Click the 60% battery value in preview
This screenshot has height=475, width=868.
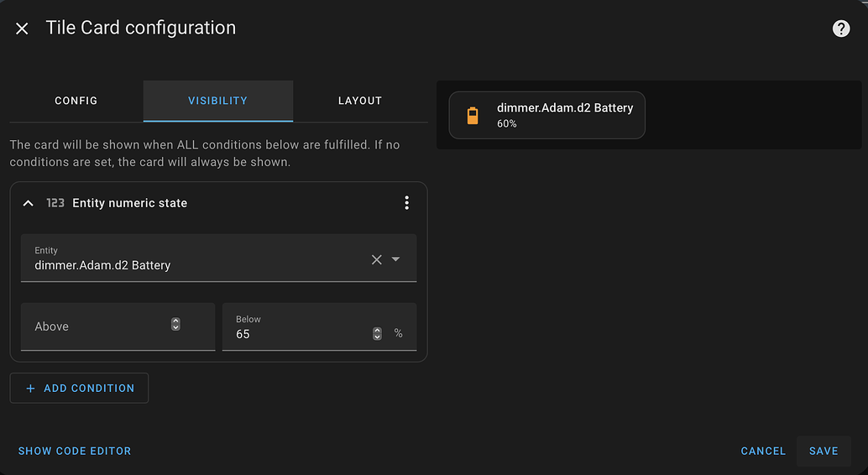(x=506, y=124)
